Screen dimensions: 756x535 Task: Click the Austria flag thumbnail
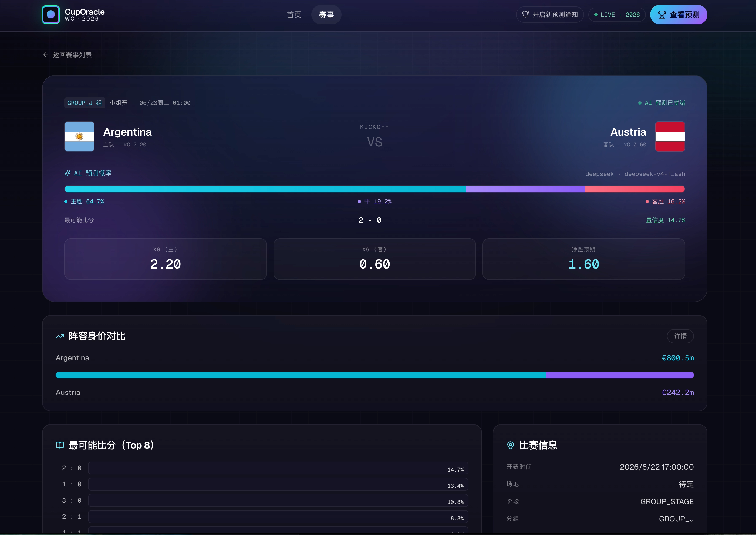click(670, 136)
